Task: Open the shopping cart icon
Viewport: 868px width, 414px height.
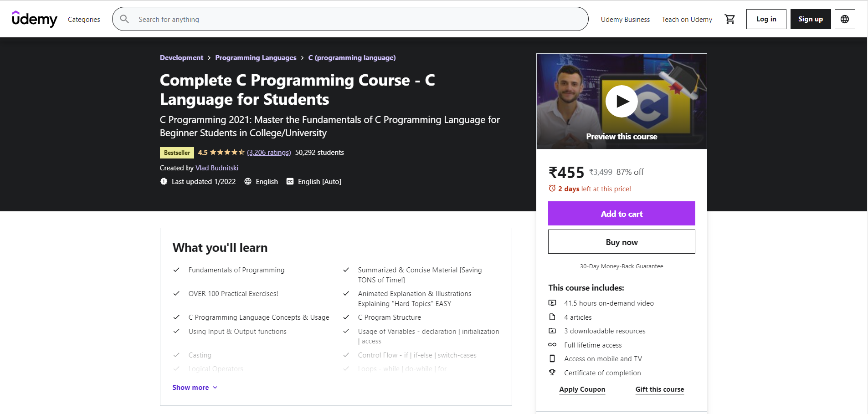Action: pos(730,19)
